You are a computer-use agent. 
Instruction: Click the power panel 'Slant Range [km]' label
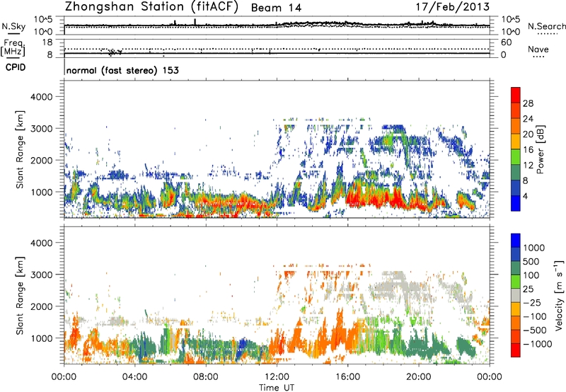(x=20, y=149)
